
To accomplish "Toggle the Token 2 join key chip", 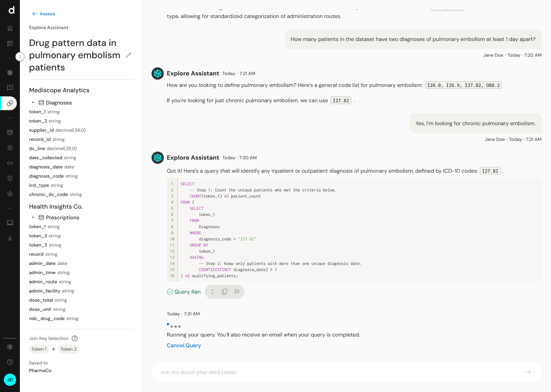I will (68, 349).
